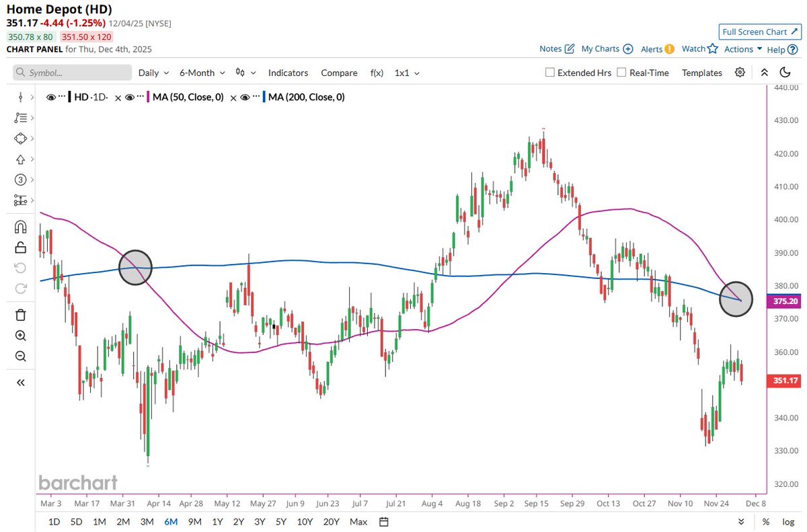
Task: Open the chart settings gear
Action: (x=740, y=73)
